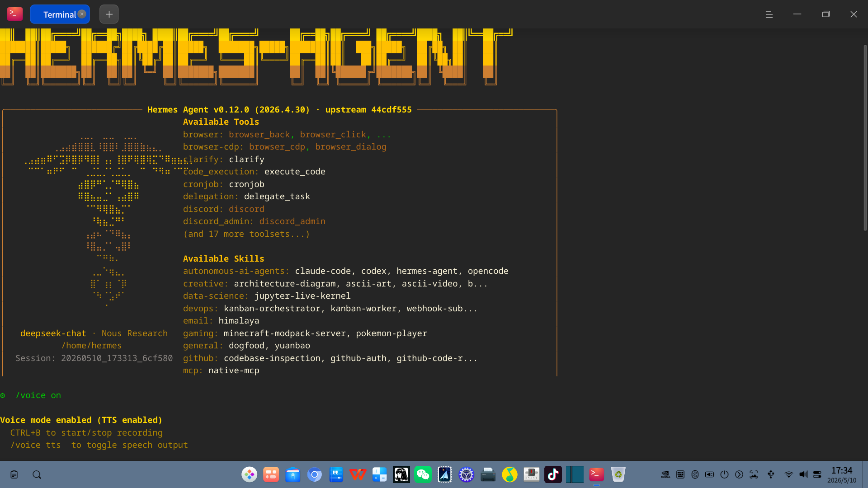Click "CTRL+B to start/stop recording" line
868x488 pixels.
coord(86,433)
